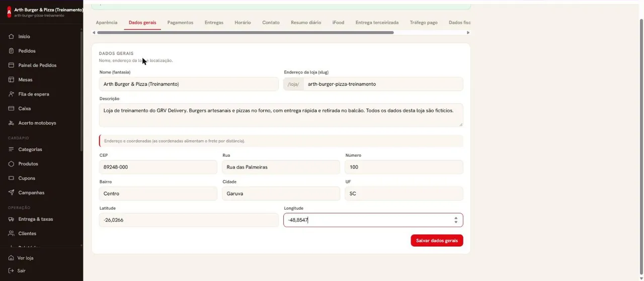Viewport: 644px width, 281px height.
Task: Click the horizontal tabs scrollbar thumb
Action: click(x=246, y=33)
